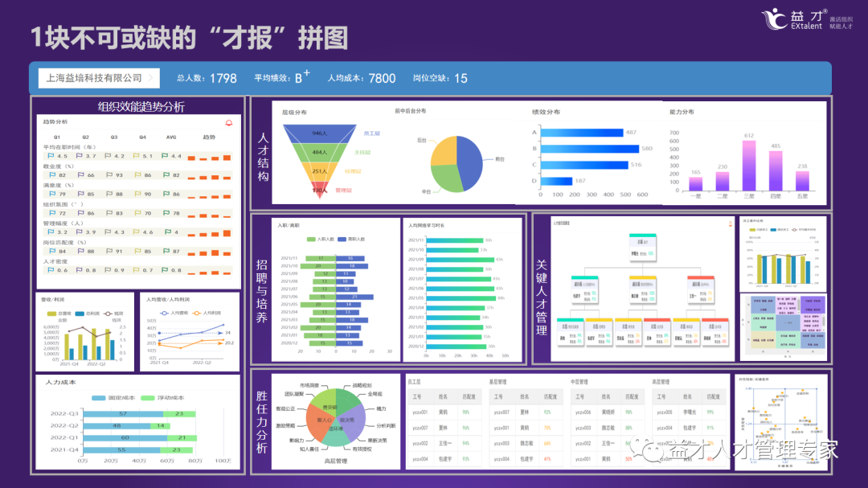The width and height of the screenshot is (868, 488).
Task: Click the D performance bar showing 187
Action: [556, 181]
